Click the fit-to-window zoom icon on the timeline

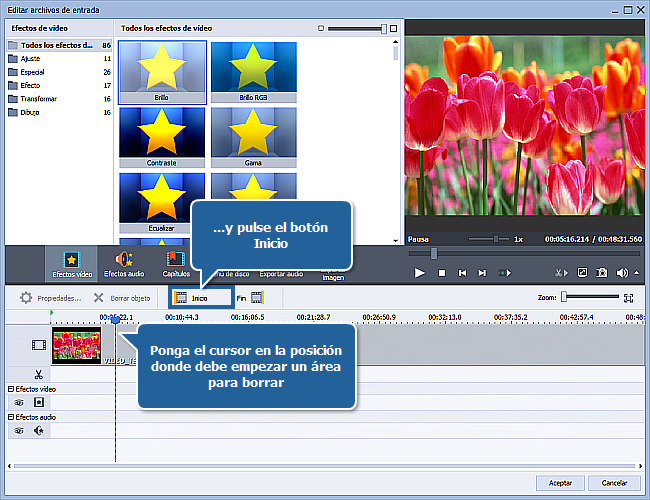pos(628,297)
